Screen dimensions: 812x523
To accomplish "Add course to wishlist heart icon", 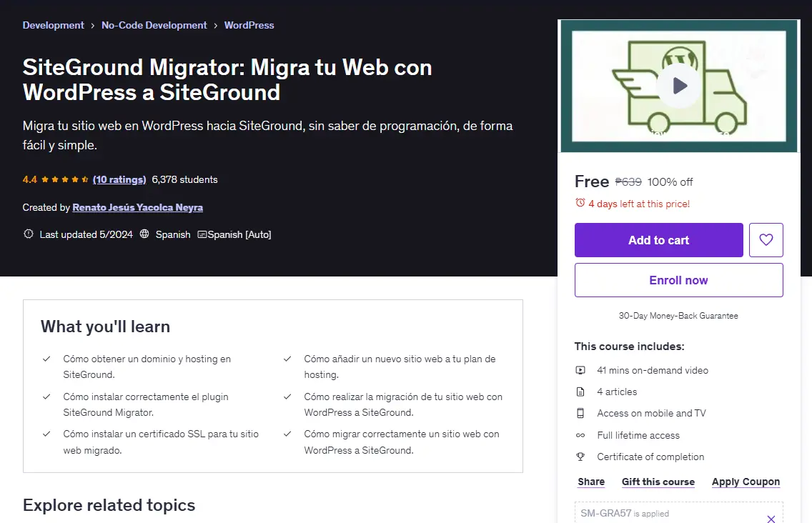I will coord(766,240).
